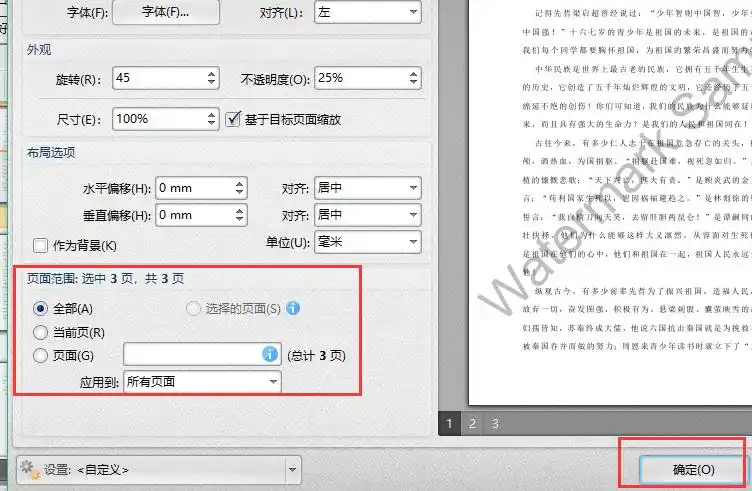
Task: Click info icon beside 选择的页面(S)
Action: pyautogui.click(x=293, y=308)
